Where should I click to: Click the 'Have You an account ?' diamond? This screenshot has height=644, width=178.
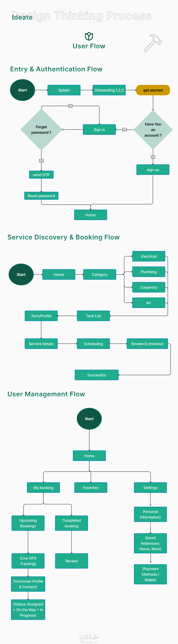[153, 130]
